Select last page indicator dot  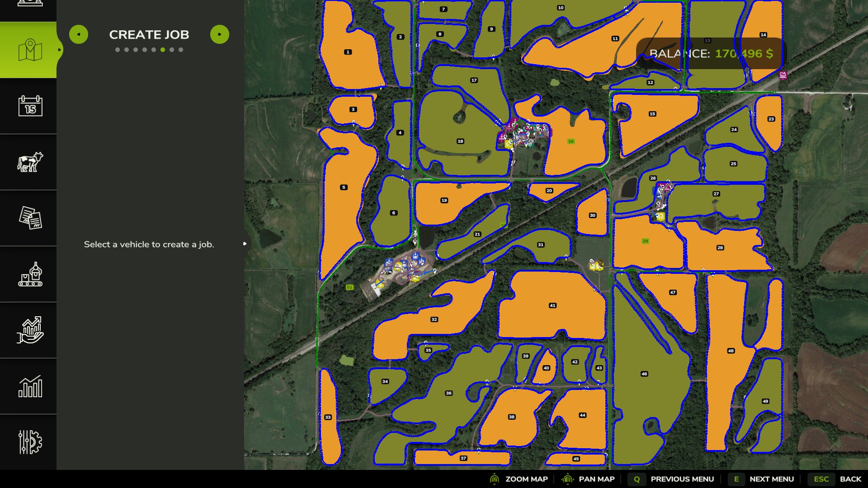click(x=181, y=50)
